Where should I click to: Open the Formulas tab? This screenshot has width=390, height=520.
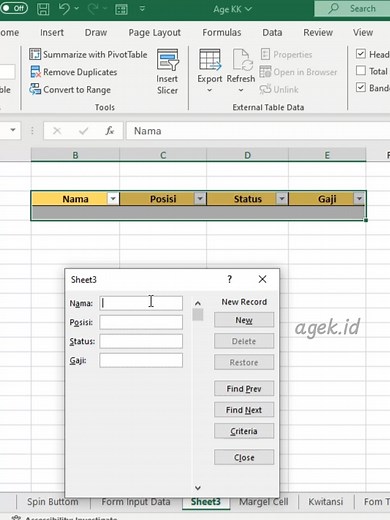click(222, 33)
